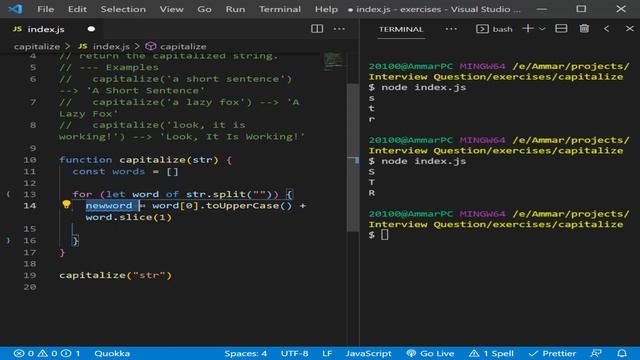Switch to the TERMINAL panel tab
The height and width of the screenshot is (360, 640).
click(x=401, y=29)
